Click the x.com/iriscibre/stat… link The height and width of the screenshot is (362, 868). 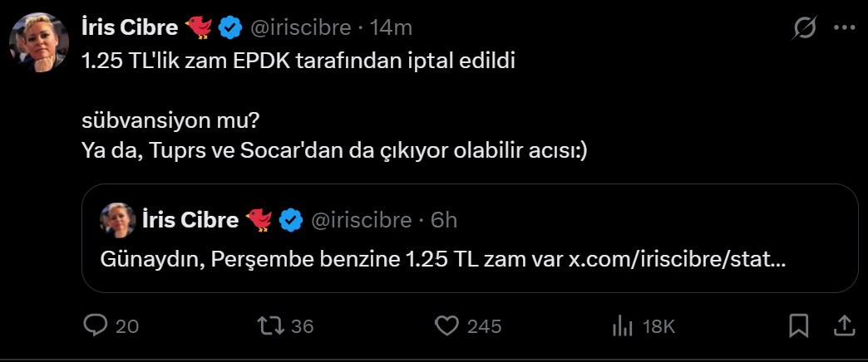677,260
